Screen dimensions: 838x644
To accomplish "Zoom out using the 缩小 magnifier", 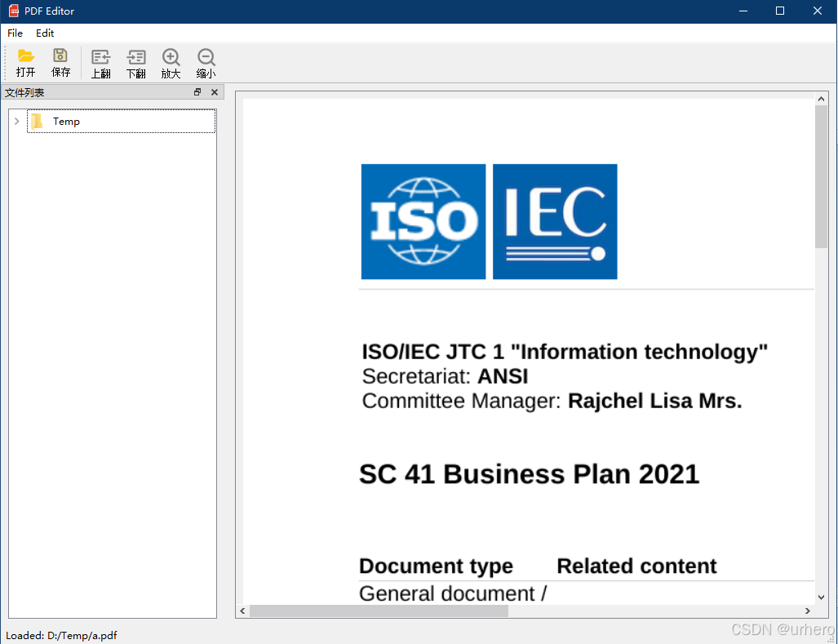I will pos(206,63).
